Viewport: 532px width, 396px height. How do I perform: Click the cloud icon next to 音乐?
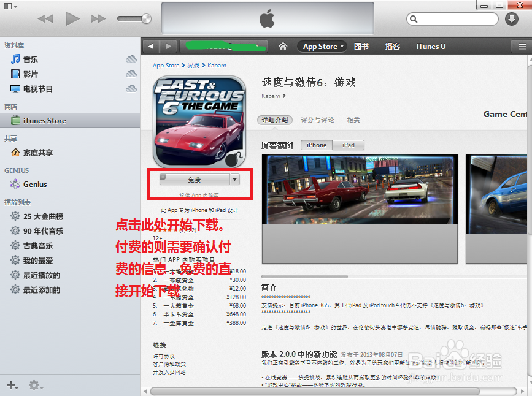coord(131,59)
